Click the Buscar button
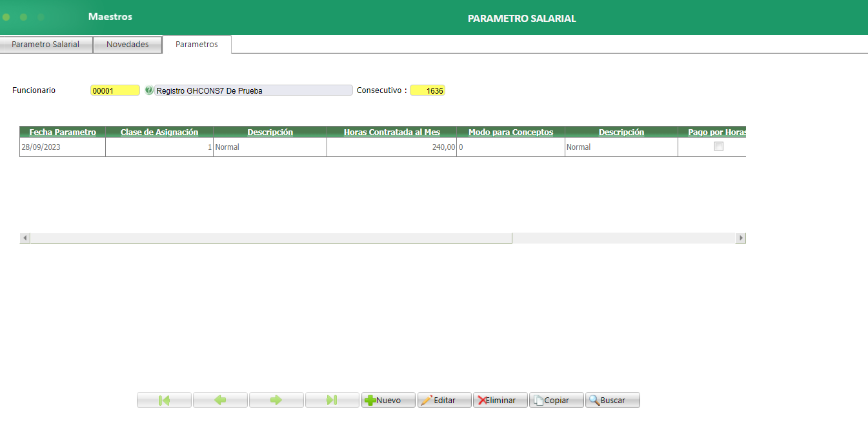Viewport: 868px width, 429px height. tap(612, 400)
